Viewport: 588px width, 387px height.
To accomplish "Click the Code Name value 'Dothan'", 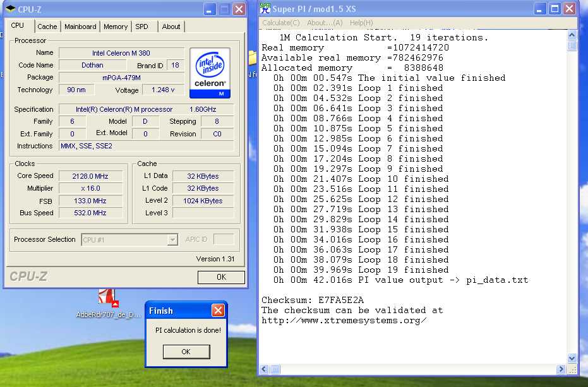I will click(x=92, y=65).
